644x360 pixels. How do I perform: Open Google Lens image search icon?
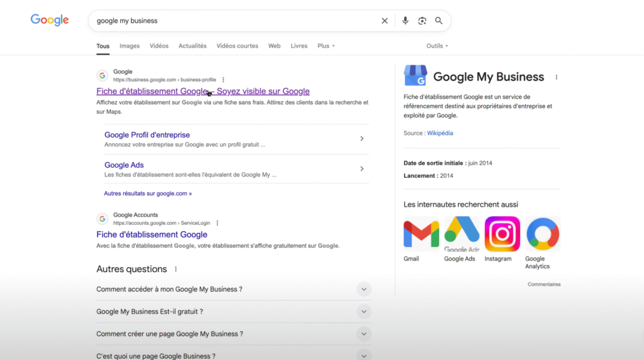[x=422, y=21]
